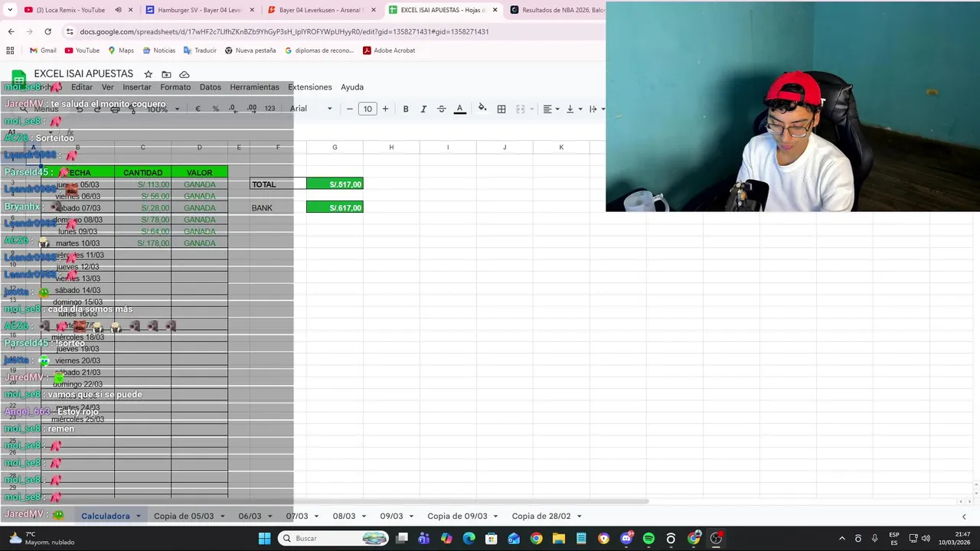
Task: Check the cloud save status icon
Action: point(185,74)
